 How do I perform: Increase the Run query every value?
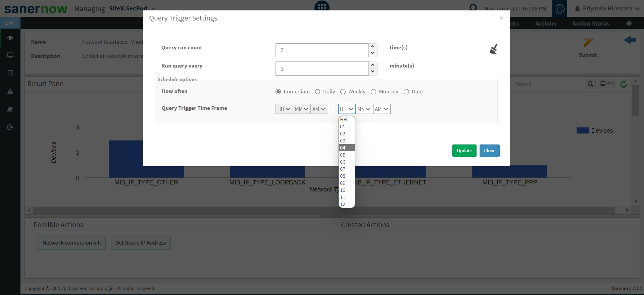click(x=373, y=65)
